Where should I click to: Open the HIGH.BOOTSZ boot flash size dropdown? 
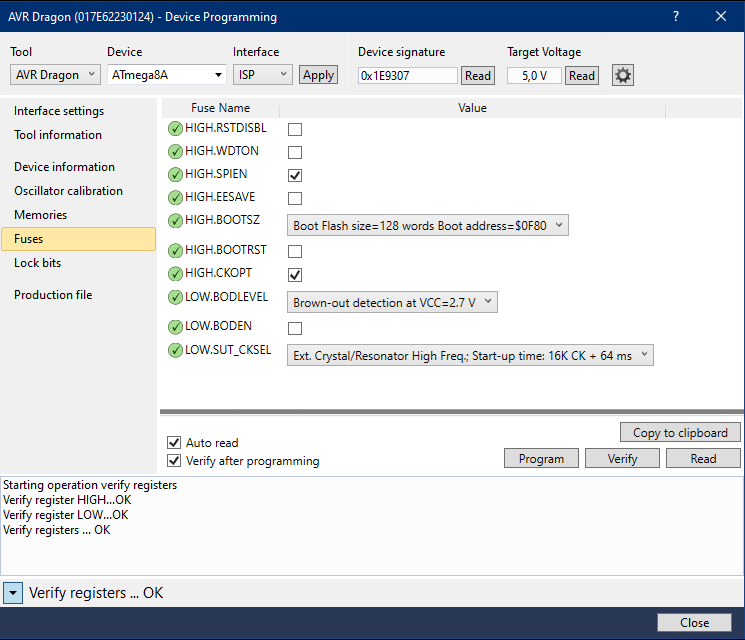point(428,225)
